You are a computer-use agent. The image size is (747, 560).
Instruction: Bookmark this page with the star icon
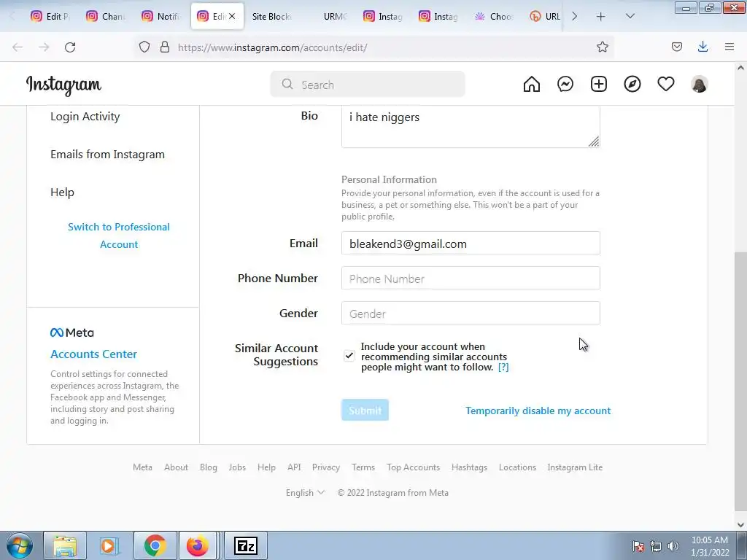602,47
